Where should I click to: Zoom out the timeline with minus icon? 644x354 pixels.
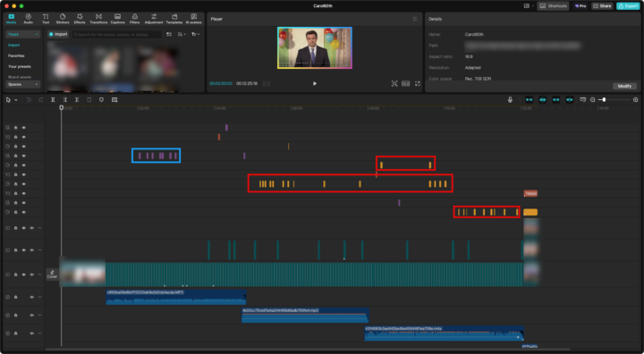point(593,100)
